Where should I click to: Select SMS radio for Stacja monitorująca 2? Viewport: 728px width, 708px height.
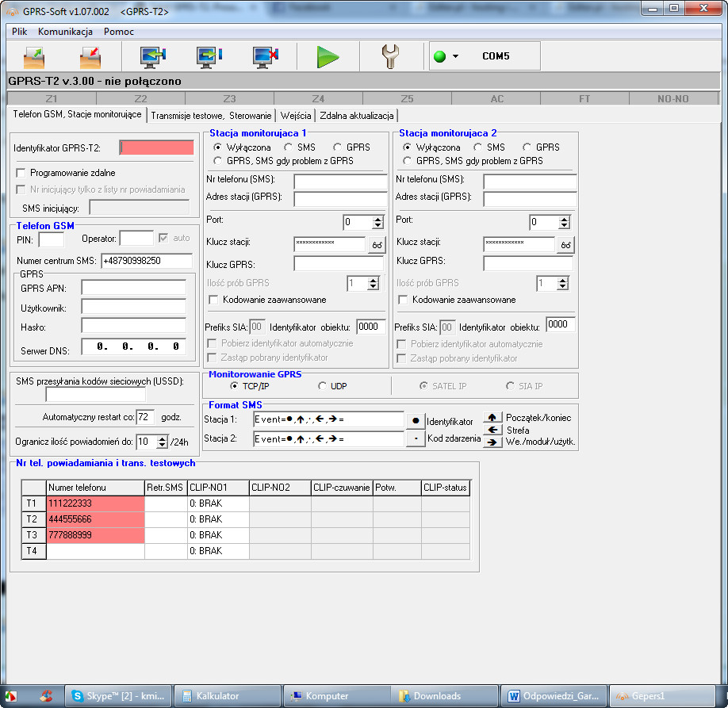[477, 147]
